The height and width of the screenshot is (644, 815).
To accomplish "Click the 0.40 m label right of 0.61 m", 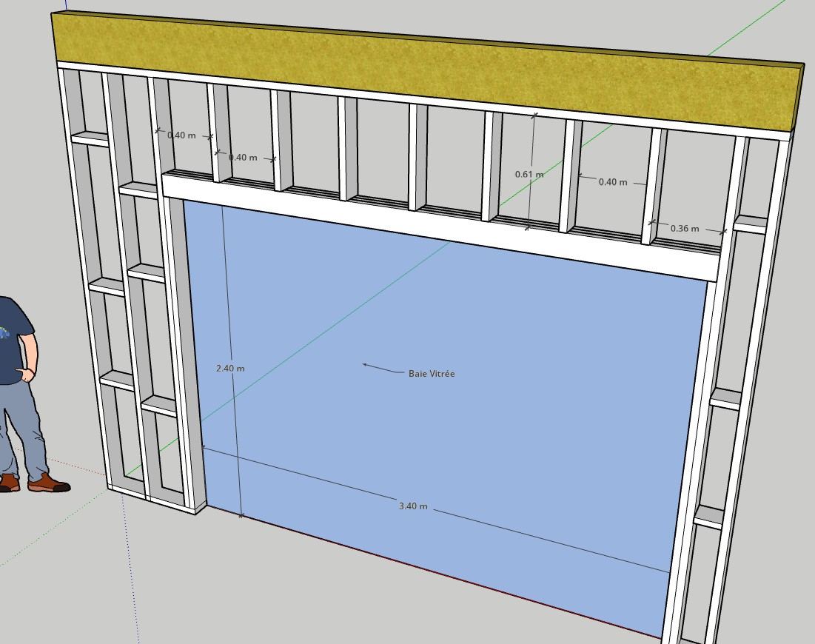I will tap(612, 182).
